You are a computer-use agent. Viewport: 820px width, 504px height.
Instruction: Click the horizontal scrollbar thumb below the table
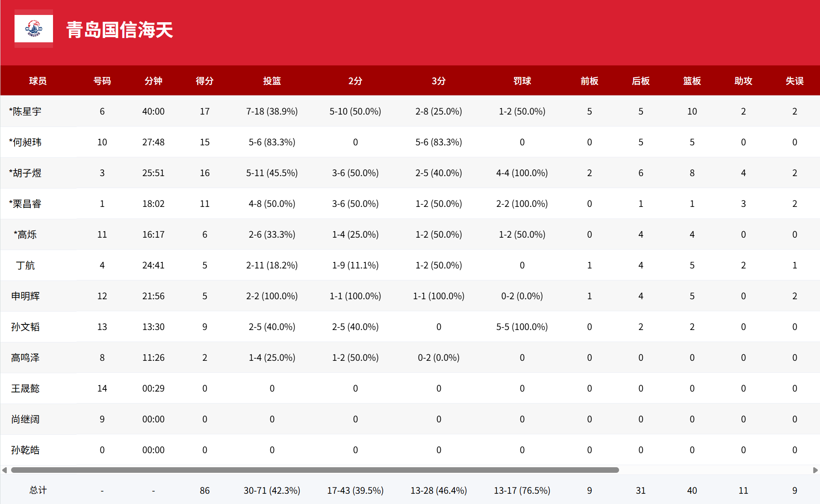click(x=315, y=470)
